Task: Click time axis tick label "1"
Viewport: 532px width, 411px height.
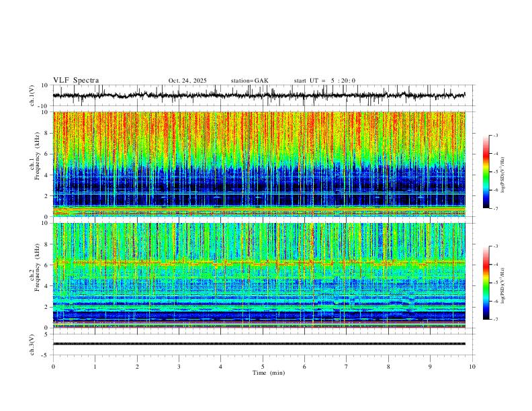Action: pyautogui.click(x=95, y=367)
